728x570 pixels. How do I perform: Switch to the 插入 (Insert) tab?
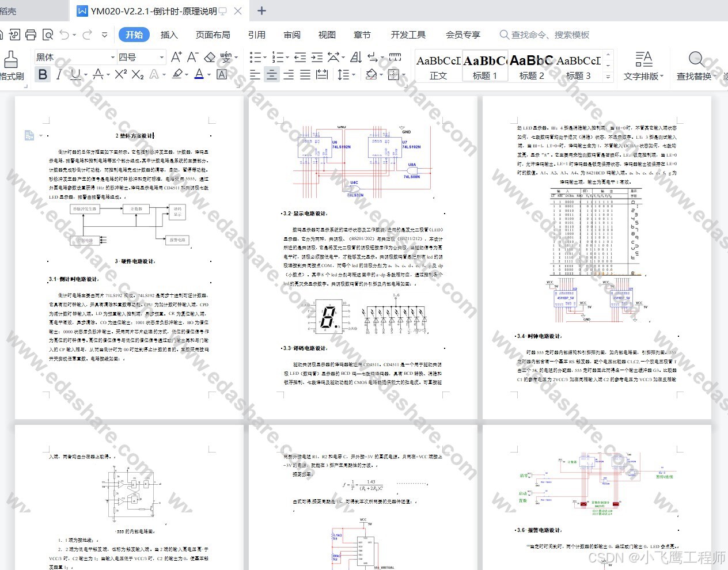pyautogui.click(x=169, y=35)
